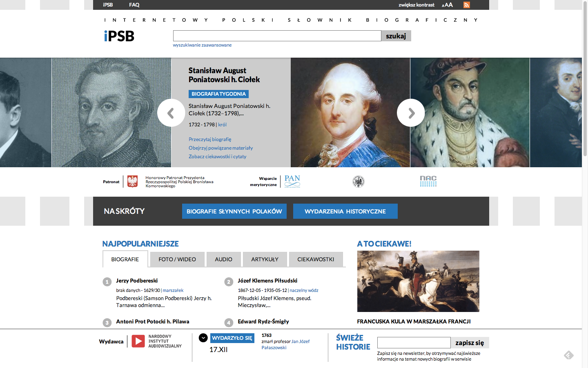588x368 pixels.
Task: Click marszałek profession link
Action: (173, 290)
